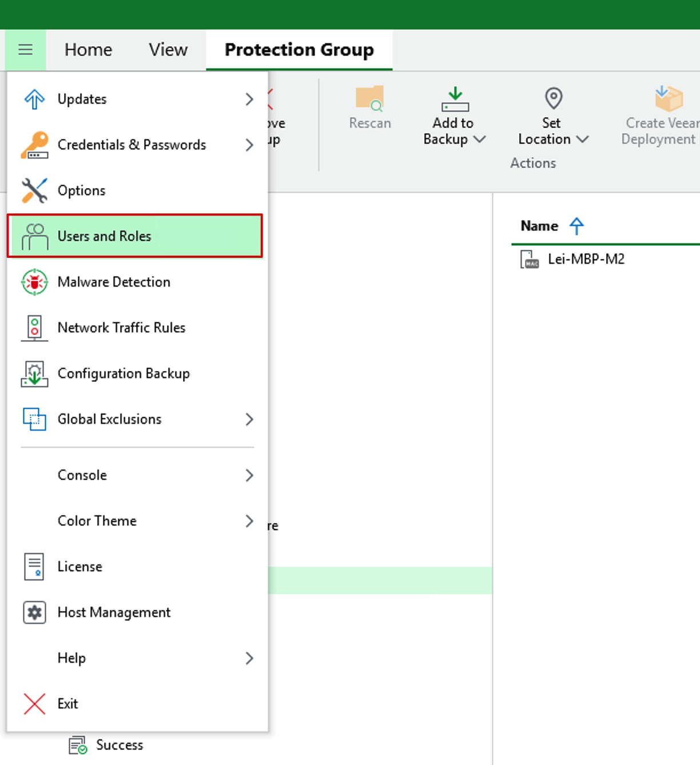Open Options via the tools icon
Viewport: 700px width, 765px height.
[34, 190]
